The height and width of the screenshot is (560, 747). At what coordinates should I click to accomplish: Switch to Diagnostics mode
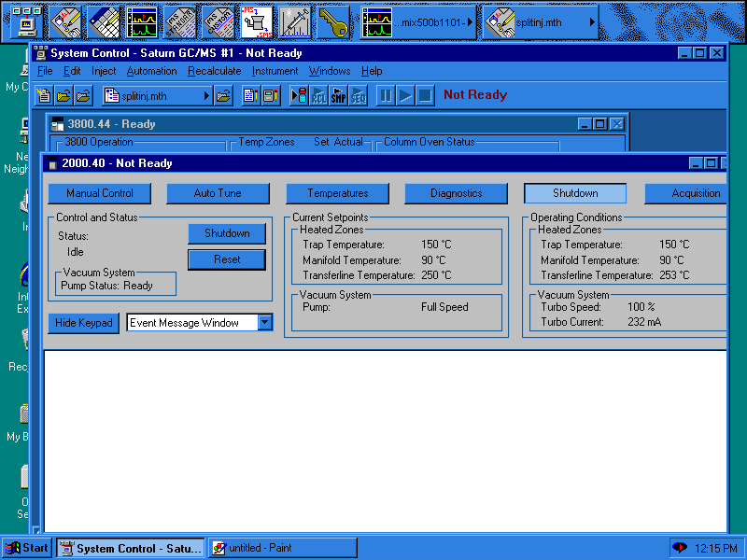(x=456, y=193)
